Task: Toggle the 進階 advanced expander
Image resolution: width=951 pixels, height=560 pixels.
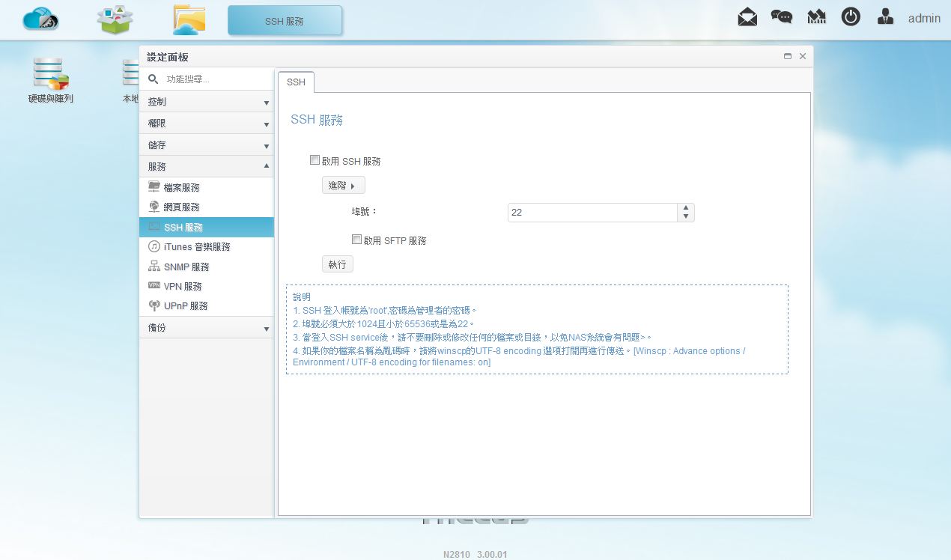Action: pyautogui.click(x=344, y=185)
